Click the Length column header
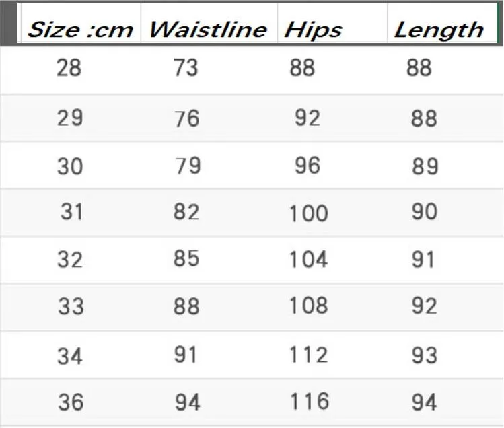This screenshot has width=504, height=428. 442,23
